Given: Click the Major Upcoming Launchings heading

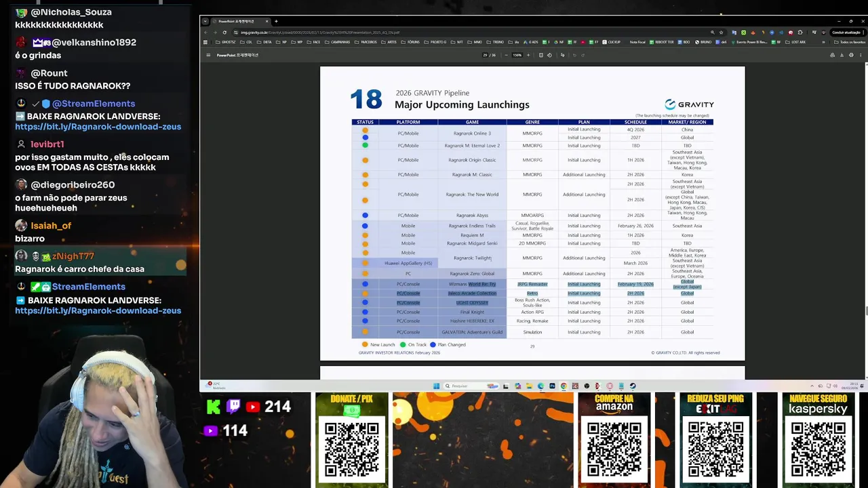Looking at the screenshot, I should [462, 104].
